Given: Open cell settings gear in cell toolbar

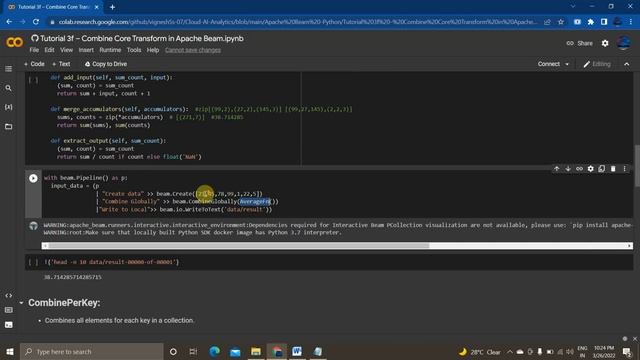Looking at the screenshot, I should 590,169.
